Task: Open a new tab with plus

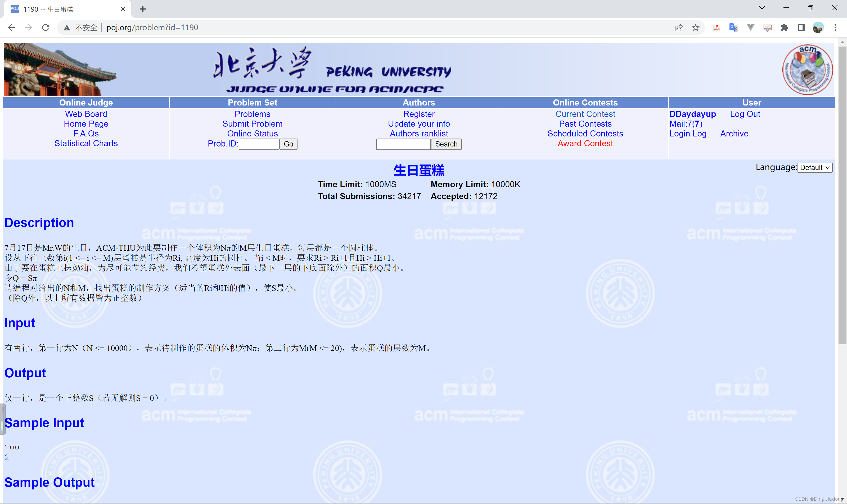Action: [x=143, y=9]
